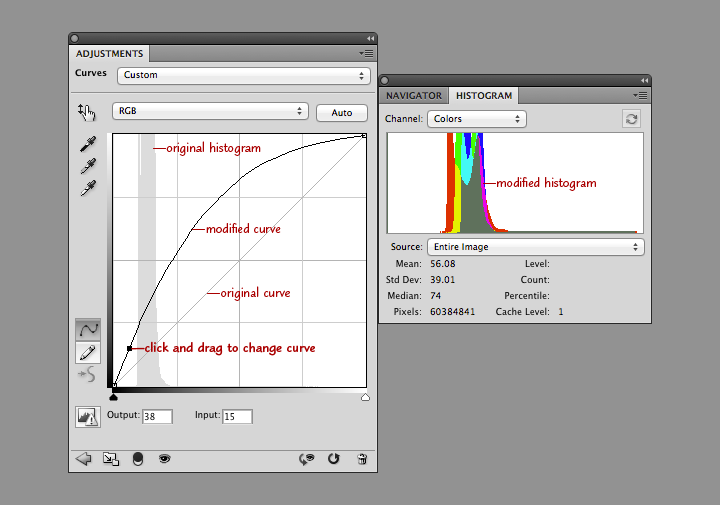Delete the adjustment layer with trash icon
Screen dimensions: 720x505
point(362,459)
